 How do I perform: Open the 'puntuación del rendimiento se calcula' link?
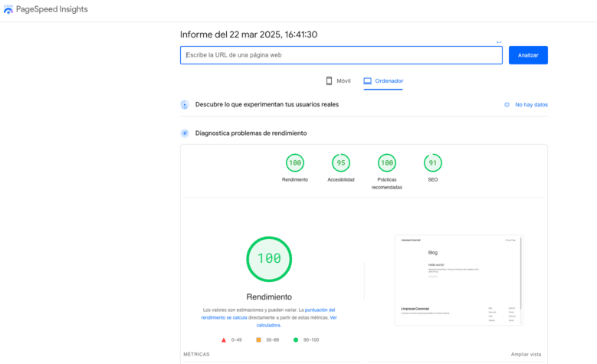tap(268, 313)
